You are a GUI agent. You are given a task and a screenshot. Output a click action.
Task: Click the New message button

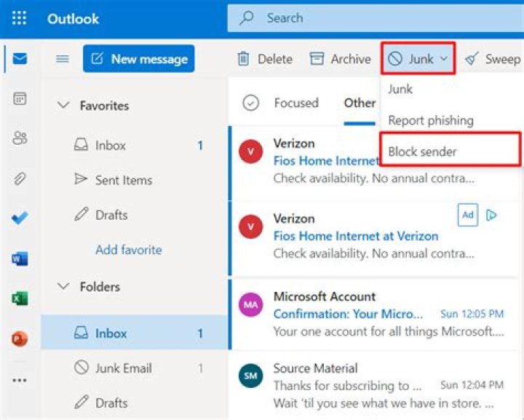coord(138,59)
